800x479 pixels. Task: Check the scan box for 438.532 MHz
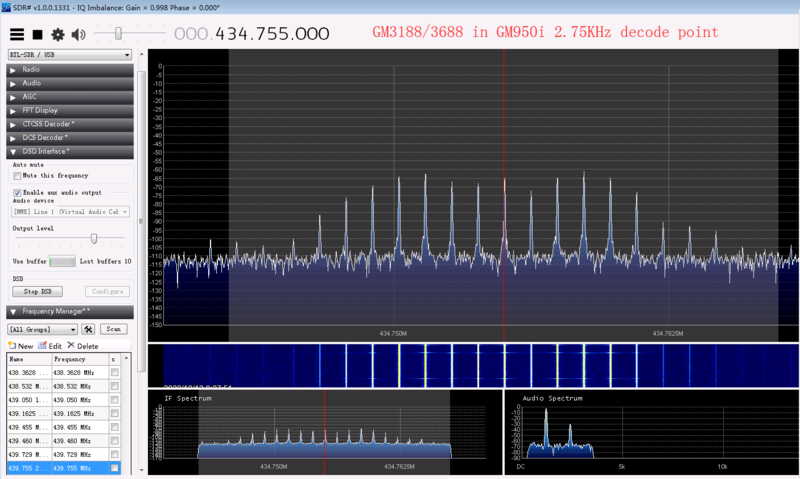coord(115,386)
